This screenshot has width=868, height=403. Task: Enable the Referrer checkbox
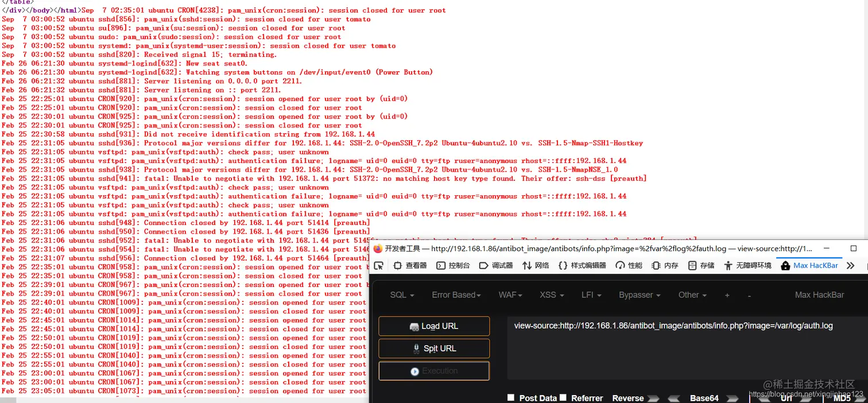click(x=563, y=397)
